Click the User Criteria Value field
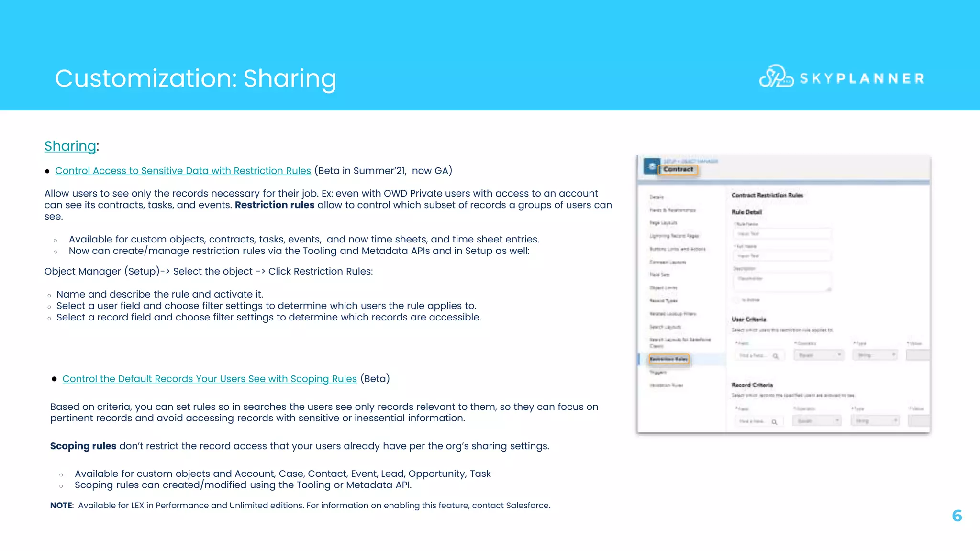 pyautogui.click(x=918, y=355)
